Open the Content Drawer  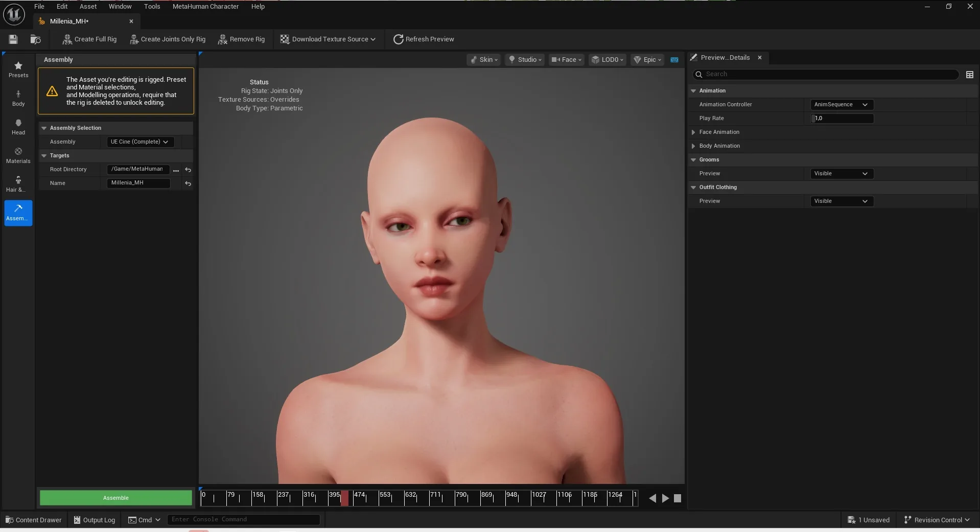click(x=34, y=520)
